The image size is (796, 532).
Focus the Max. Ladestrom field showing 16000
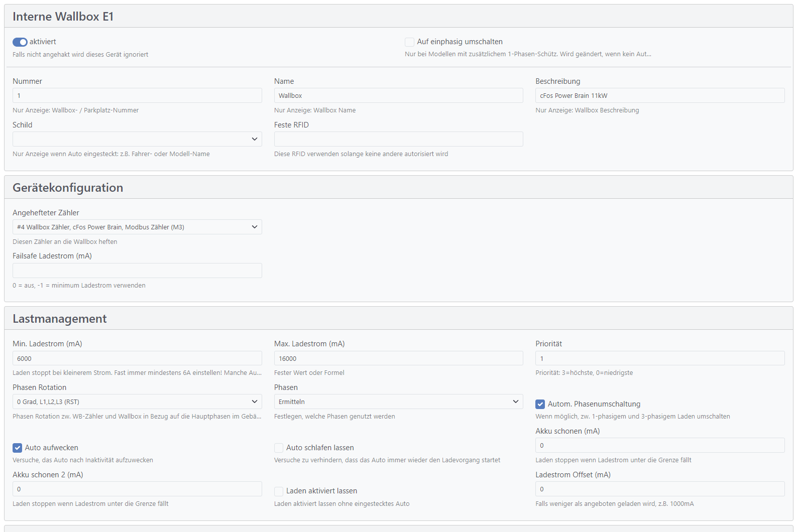398,358
